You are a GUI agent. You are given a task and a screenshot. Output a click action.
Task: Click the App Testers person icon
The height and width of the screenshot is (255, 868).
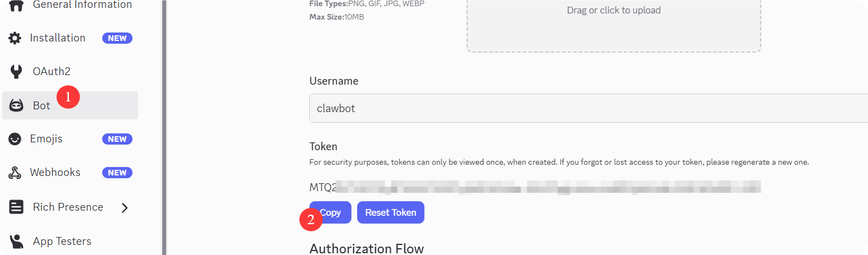tap(16, 242)
